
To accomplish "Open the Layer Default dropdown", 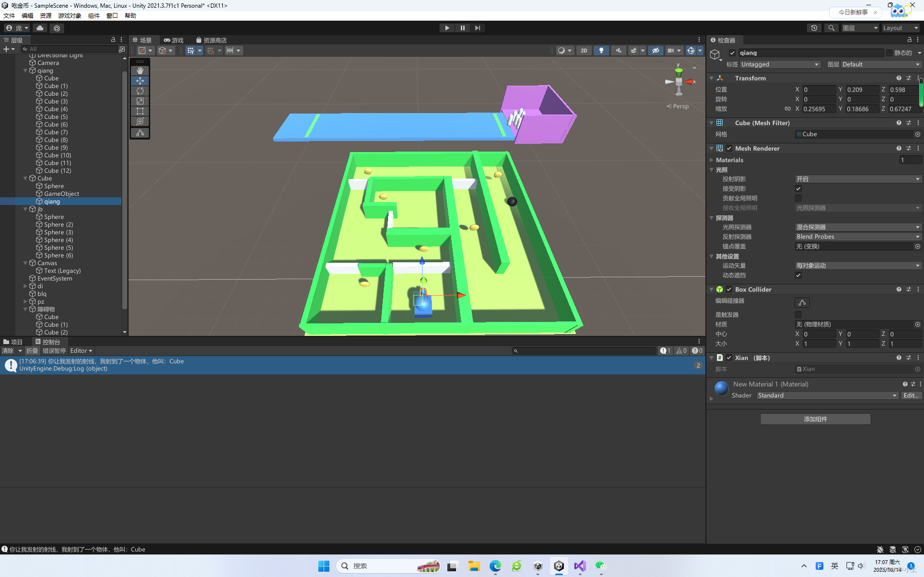I will (x=881, y=64).
